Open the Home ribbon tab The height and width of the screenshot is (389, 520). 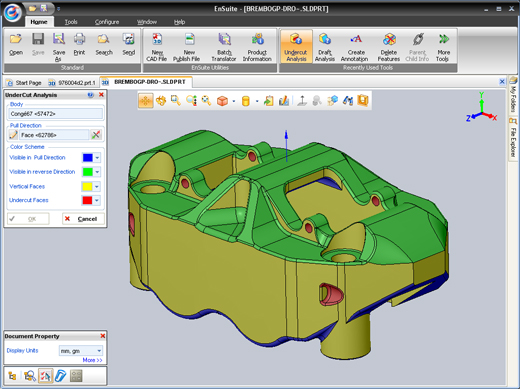point(39,22)
